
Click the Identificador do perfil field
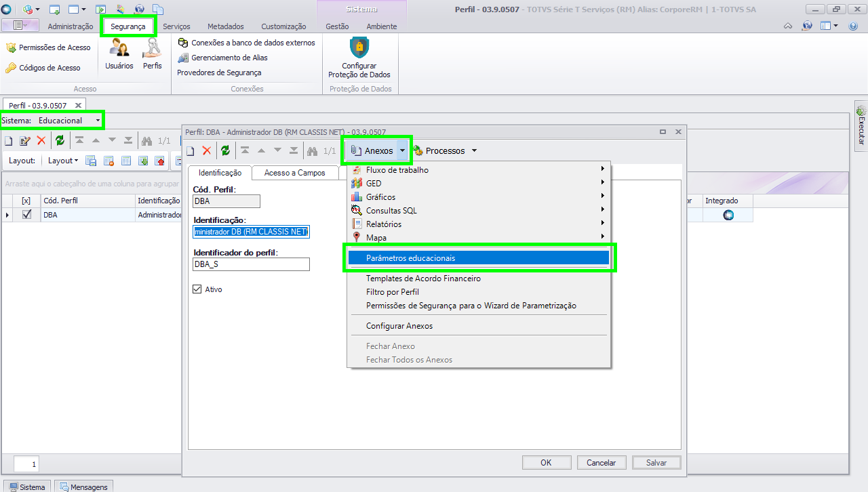click(252, 264)
